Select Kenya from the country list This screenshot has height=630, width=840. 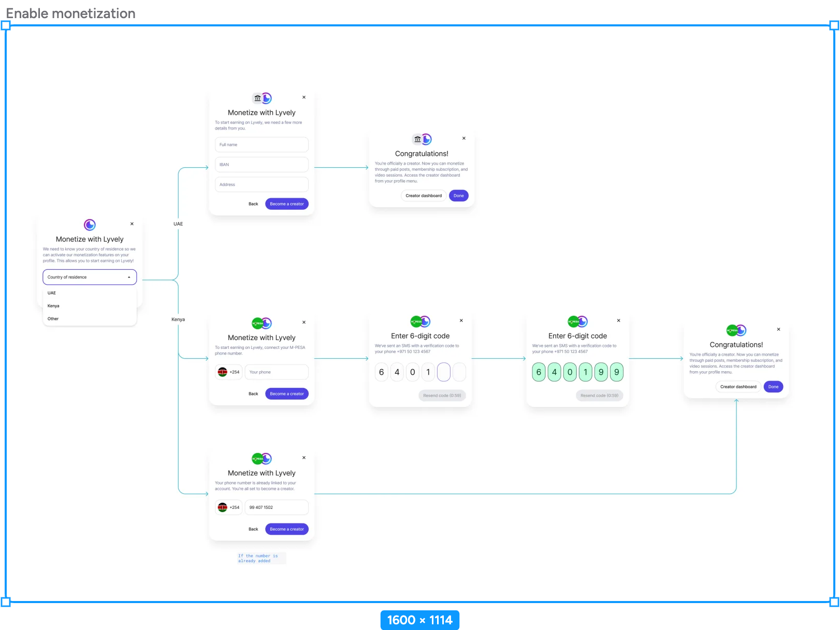(90, 306)
